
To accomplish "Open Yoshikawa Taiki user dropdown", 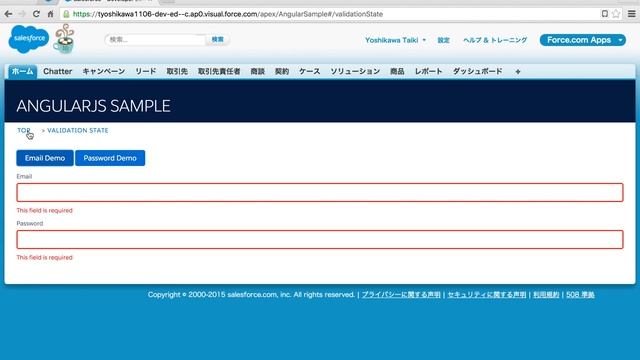I will pyautogui.click(x=396, y=40).
